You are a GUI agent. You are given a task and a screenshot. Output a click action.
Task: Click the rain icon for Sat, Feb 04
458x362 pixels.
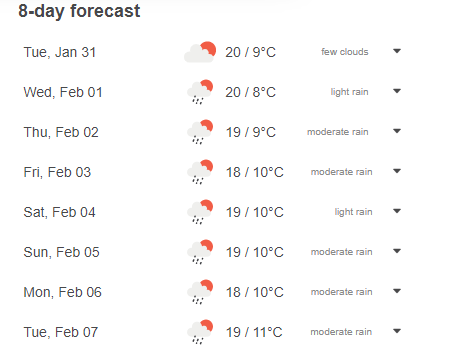[x=200, y=212]
